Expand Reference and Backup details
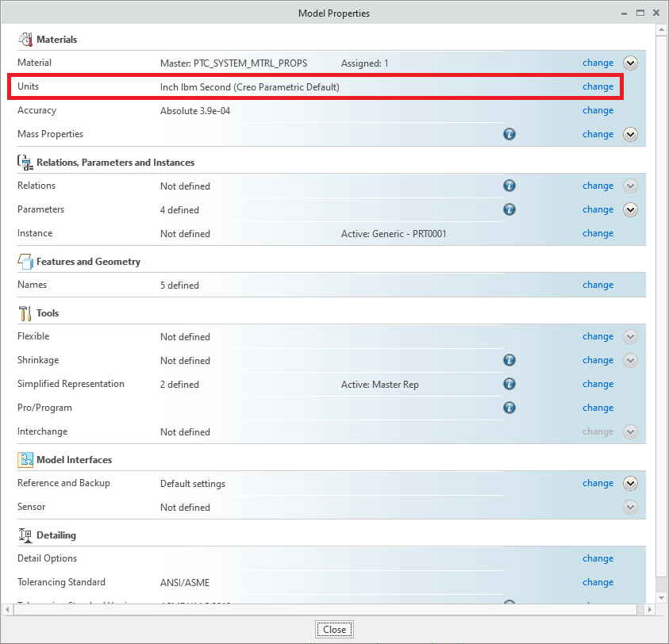Screen dimensions: 669x644 pos(630,483)
